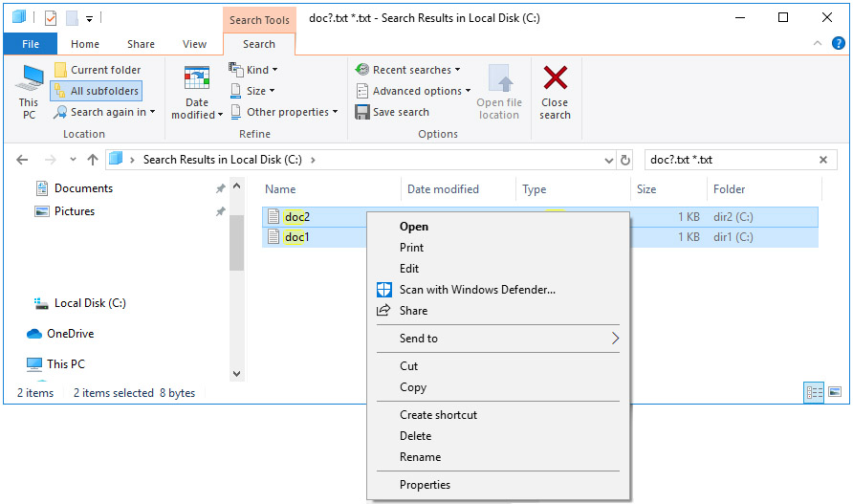
Task: Select the details view toggle in status bar
Action: click(x=814, y=392)
